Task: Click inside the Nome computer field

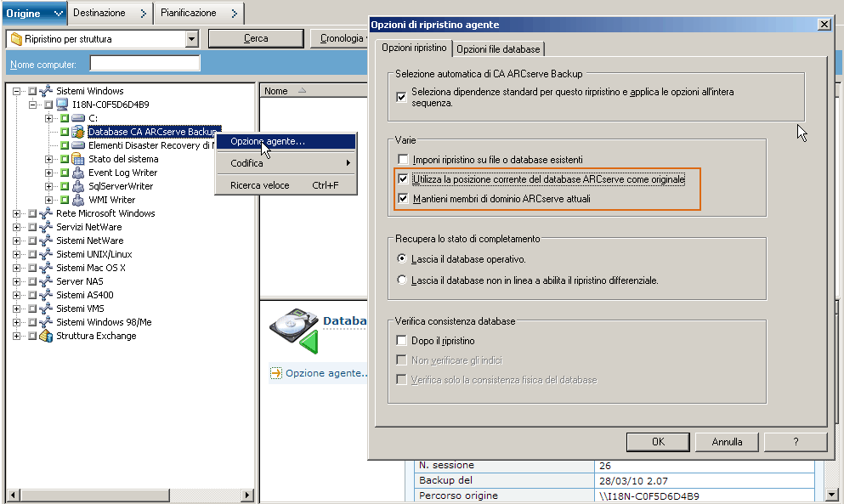Action: click(x=144, y=64)
